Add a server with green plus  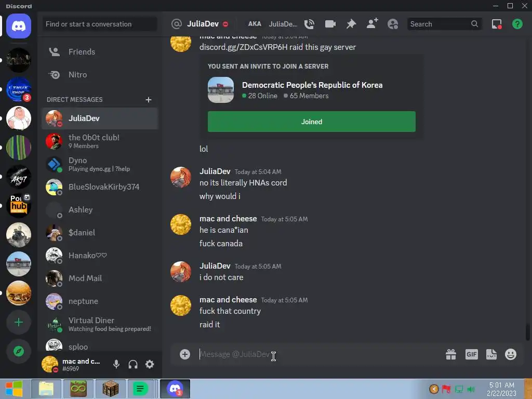click(19, 322)
